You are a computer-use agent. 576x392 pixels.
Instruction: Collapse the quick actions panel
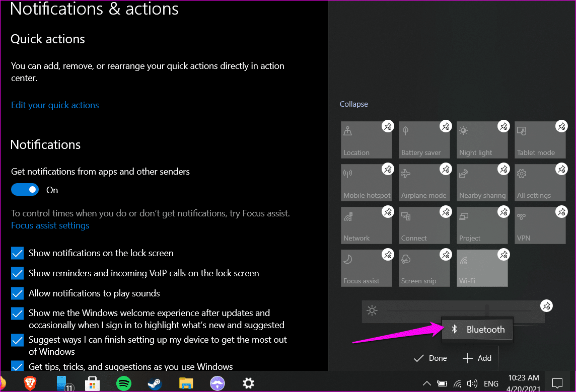pos(354,104)
